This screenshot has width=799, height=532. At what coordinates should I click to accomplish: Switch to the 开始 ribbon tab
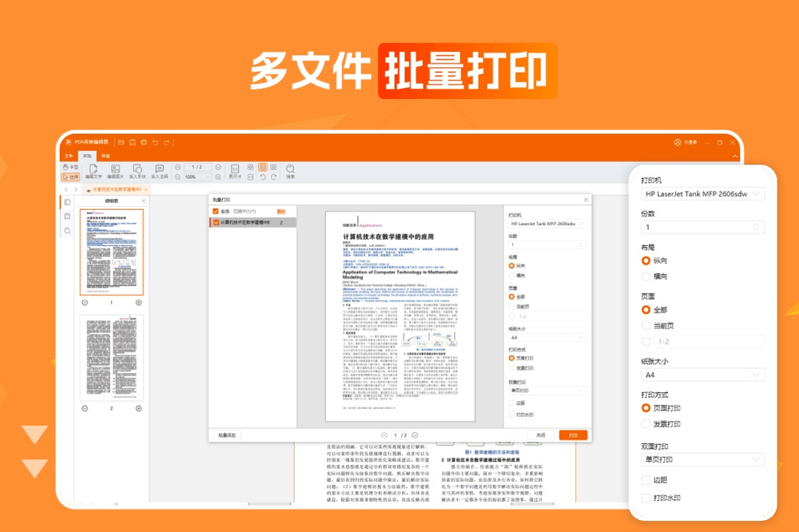(87, 156)
